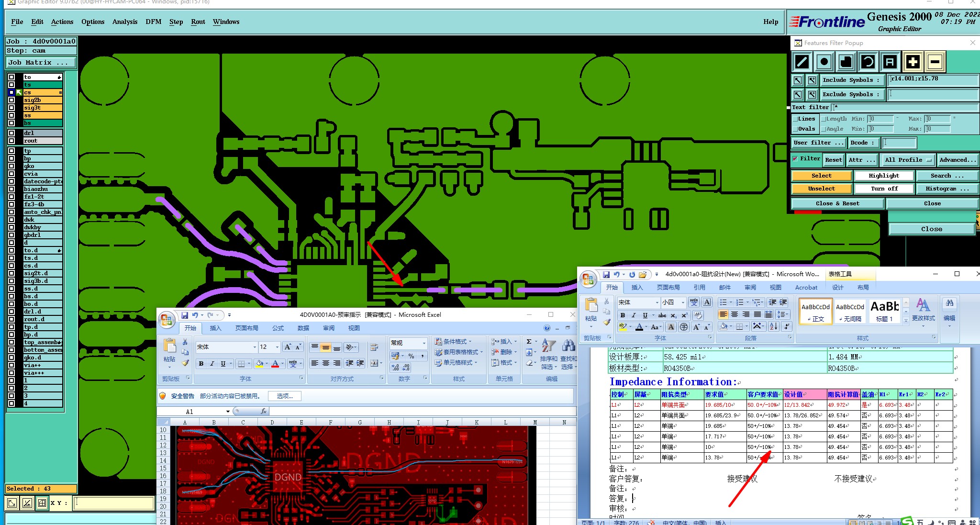Enable the Ovals checkbox in filter popup
The image size is (980, 525).
pyautogui.click(x=796, y=129)
